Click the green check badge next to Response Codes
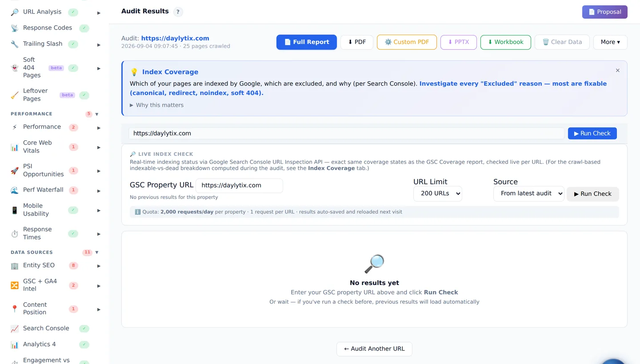 point(84,28)
